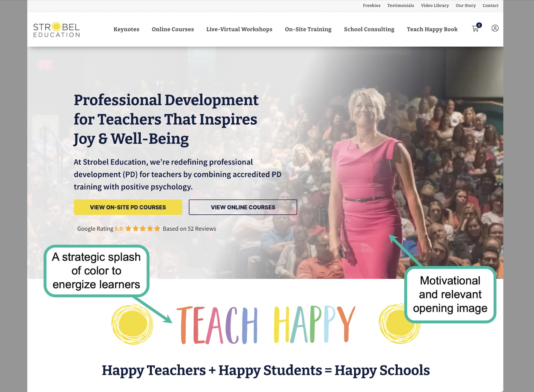534x392 pixels.
Task: Open the Keynotes menu item
Action: pos(126,29)
